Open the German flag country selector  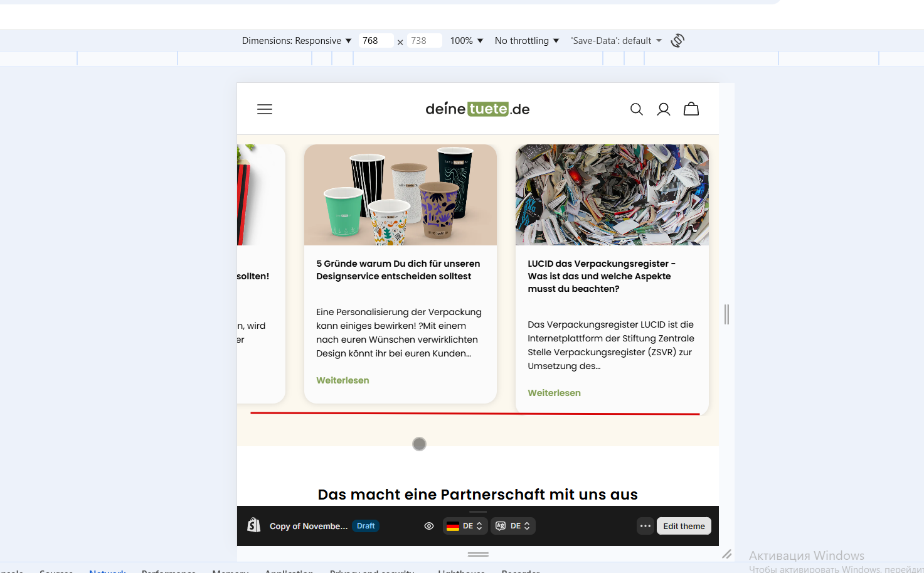pyautogui.click(x=465, y=526)
